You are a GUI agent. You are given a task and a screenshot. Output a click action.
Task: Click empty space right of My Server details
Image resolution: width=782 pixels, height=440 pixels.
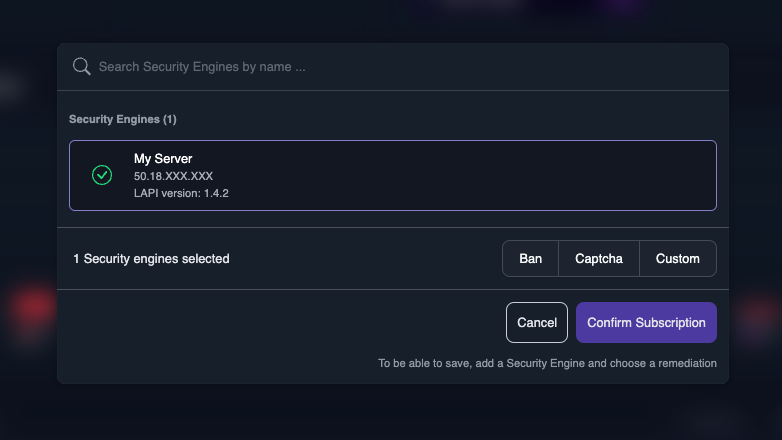pyautogui.click(x=480, y=176)
